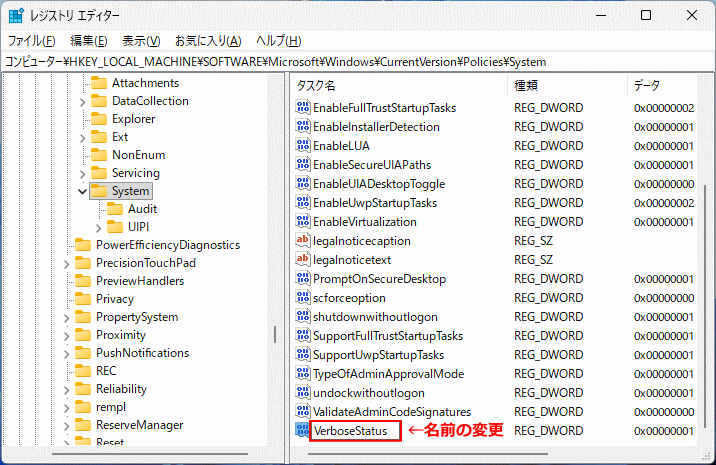Open the ファイル(F) menu

coord(32,41)
